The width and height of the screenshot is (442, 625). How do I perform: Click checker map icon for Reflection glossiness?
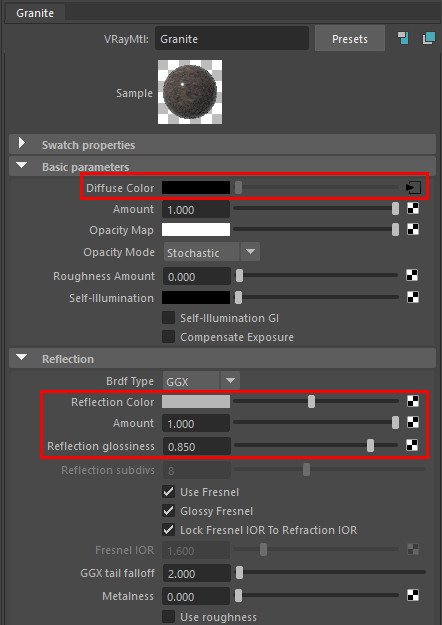412,445
